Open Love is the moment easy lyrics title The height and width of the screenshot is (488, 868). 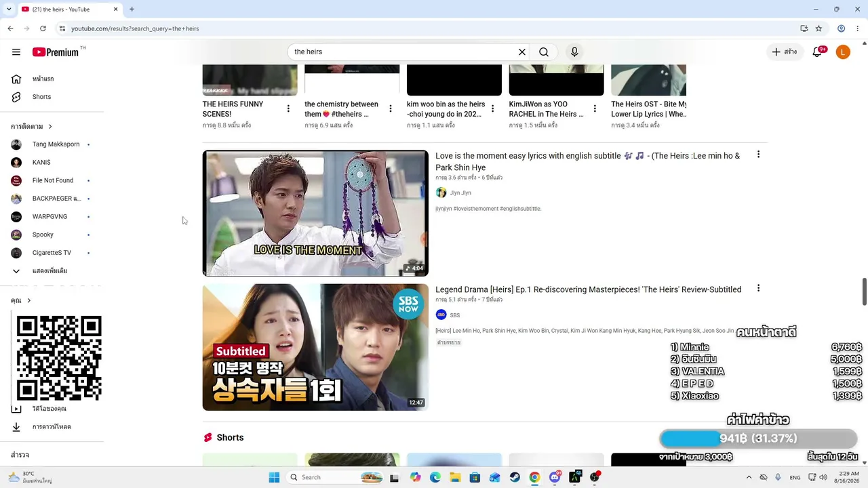point(588,161)
